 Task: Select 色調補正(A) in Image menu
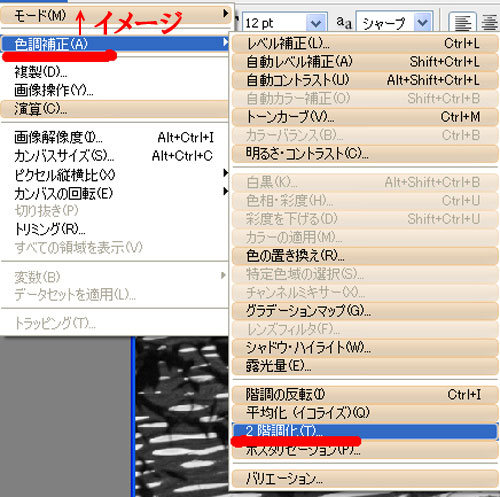[x=115, y=44]
